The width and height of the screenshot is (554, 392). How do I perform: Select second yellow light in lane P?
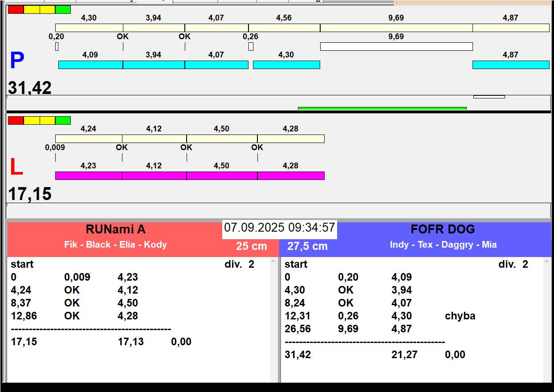tap(47, 9)
